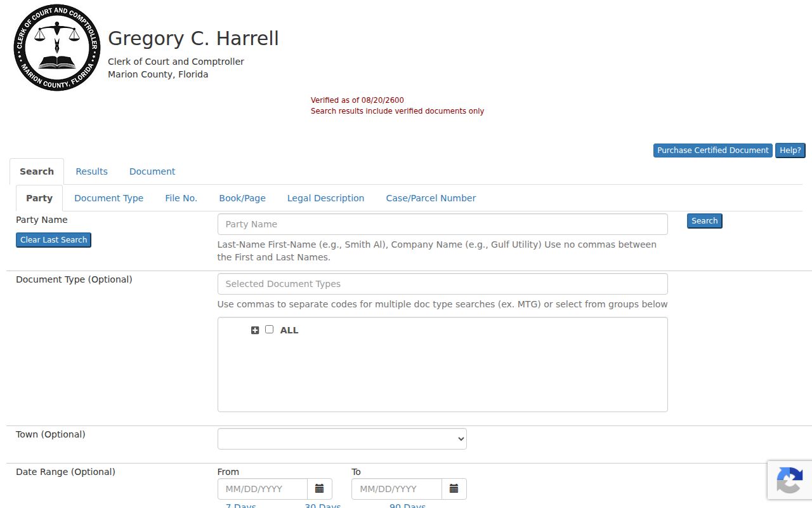This screenshot has height=508, width=812.
Task: Click the "Clerk of Court and Comptroller" subtitle
Action: click(x=176, y=62)
